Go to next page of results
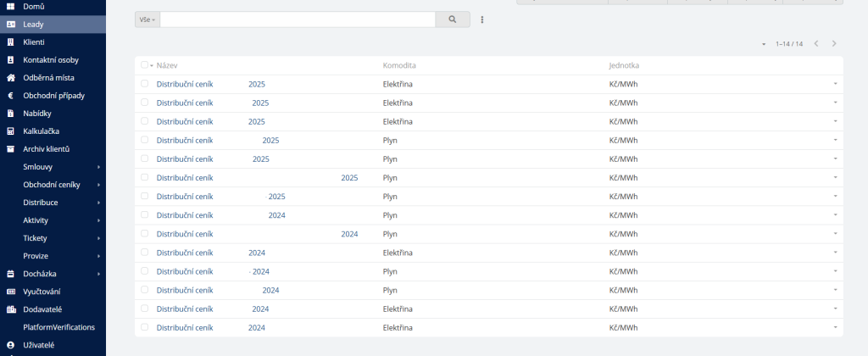 (834, 43)
